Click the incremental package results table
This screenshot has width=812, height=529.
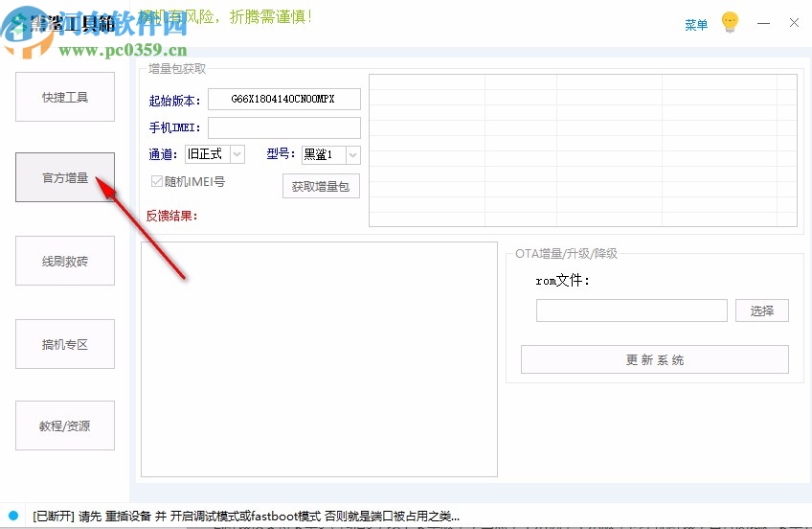tap(582, 150)
